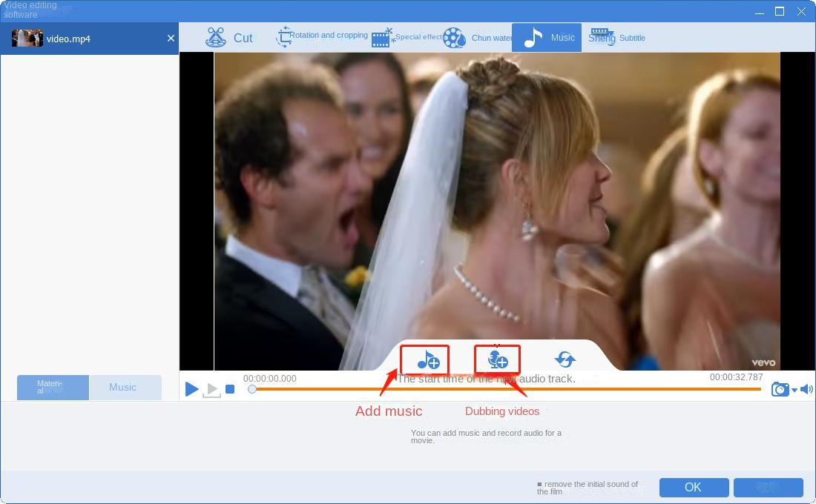Click the Dubbing microphone icon
The width and height of the screenshot is (816, 504).
coord(497,360)
